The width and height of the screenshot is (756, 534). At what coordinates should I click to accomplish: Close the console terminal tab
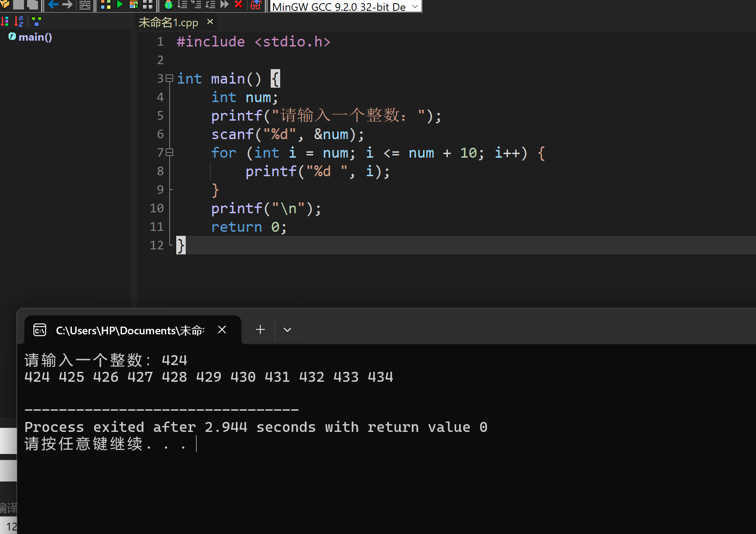(222, 330)
